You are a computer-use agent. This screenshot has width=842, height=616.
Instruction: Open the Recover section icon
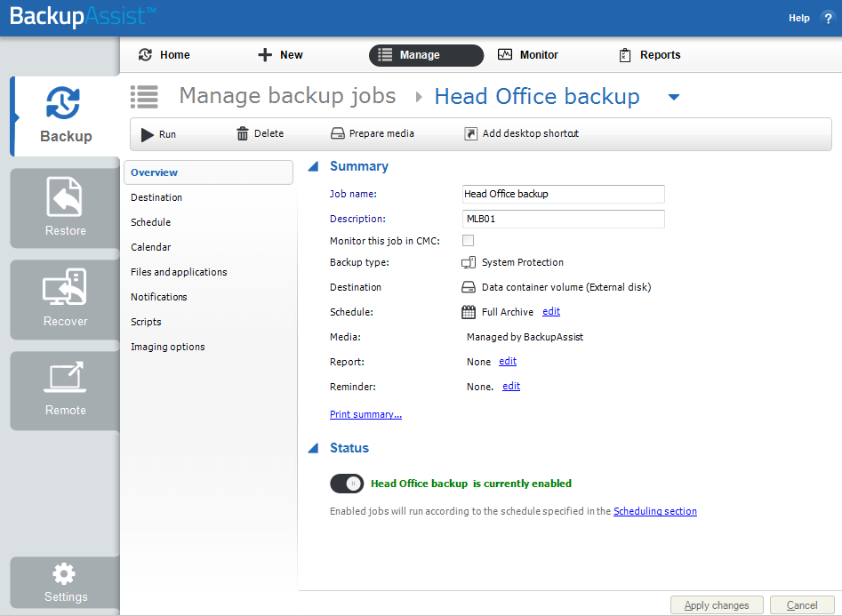(64, 286)
